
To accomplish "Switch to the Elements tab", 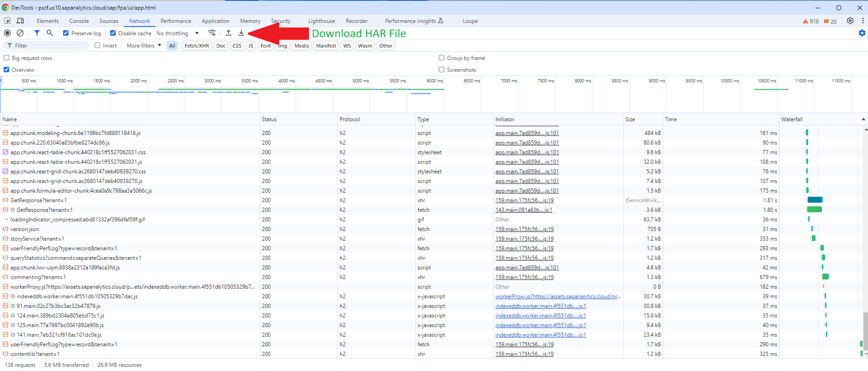I will (48, 21).
